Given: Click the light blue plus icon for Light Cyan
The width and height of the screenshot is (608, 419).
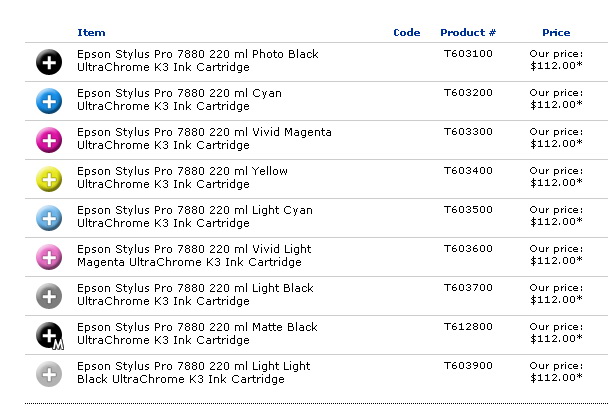Looking at the screenshot, I should (49, 218).
